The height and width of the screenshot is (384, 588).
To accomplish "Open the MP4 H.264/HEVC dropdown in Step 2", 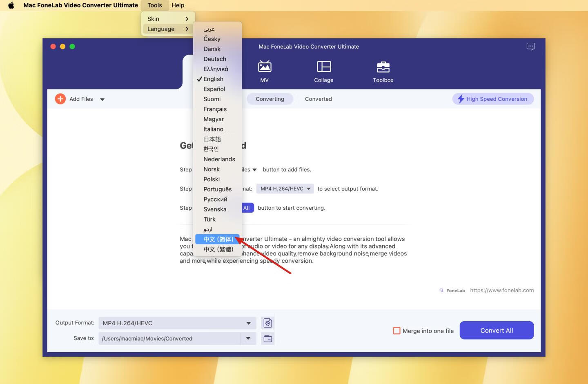I will coord(285,189).
